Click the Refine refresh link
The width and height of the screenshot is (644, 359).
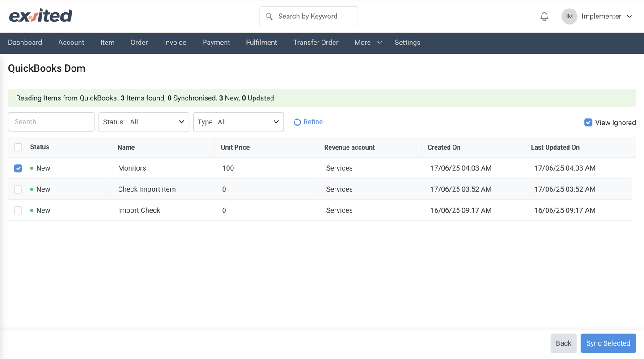(308, 122)
